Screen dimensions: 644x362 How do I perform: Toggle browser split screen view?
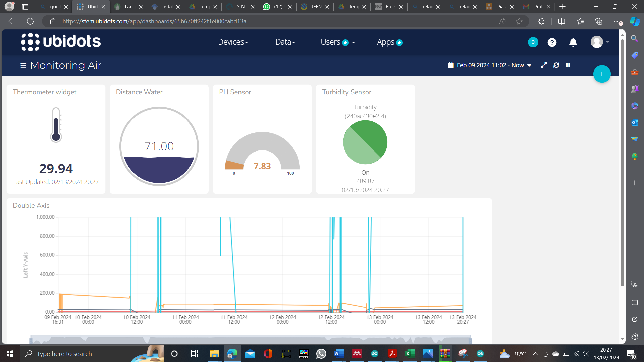pyautogui.click(x=561, y=21)
